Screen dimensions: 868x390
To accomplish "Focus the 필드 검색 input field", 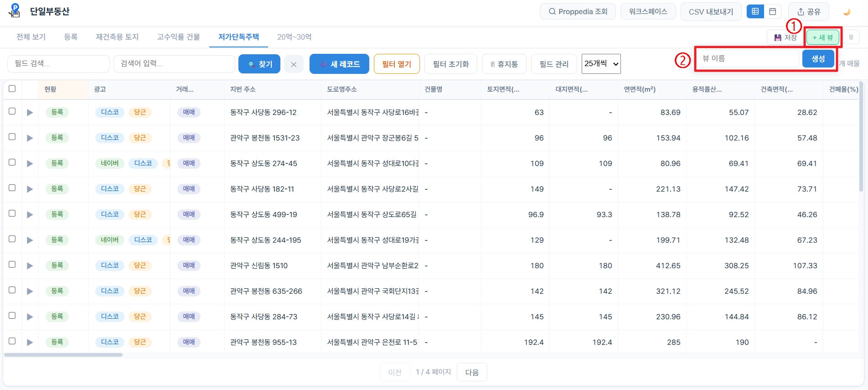I will [x=58, y=64].
